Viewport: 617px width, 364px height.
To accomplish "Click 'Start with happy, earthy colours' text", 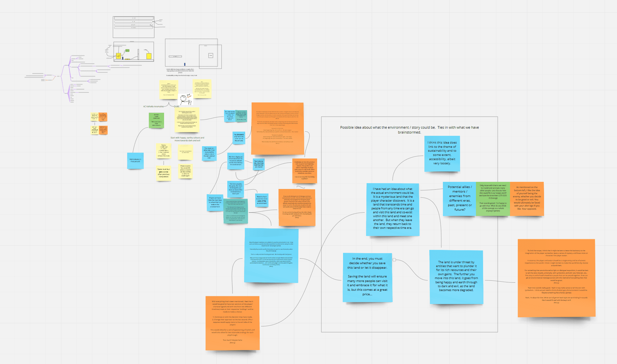I will (187, 139).
